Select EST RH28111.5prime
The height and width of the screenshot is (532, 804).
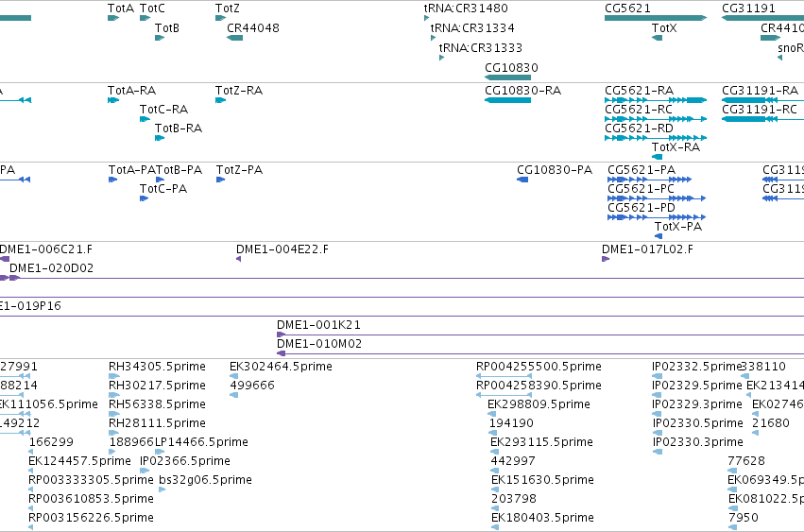click(x=157, y=423)
